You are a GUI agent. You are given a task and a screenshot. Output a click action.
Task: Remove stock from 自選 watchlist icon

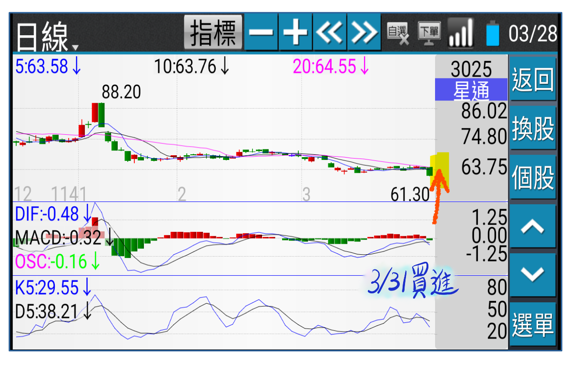tap(398, 33)
